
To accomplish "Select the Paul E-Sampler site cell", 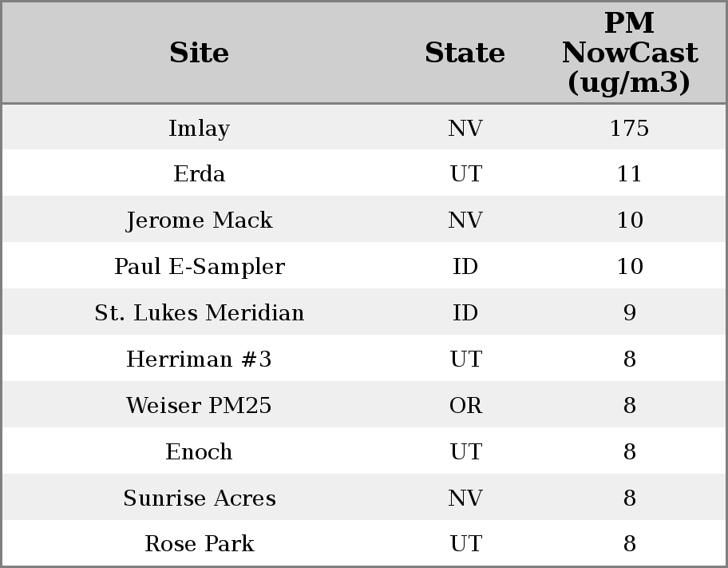I will [199, 266].
